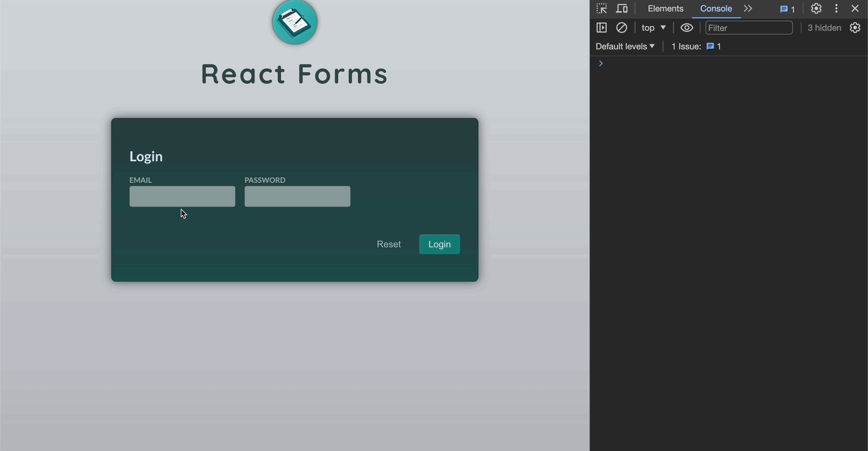The height and width of the screenshot is (451, 868).
Task: Click the PASSWORD label
Action: 265,180
